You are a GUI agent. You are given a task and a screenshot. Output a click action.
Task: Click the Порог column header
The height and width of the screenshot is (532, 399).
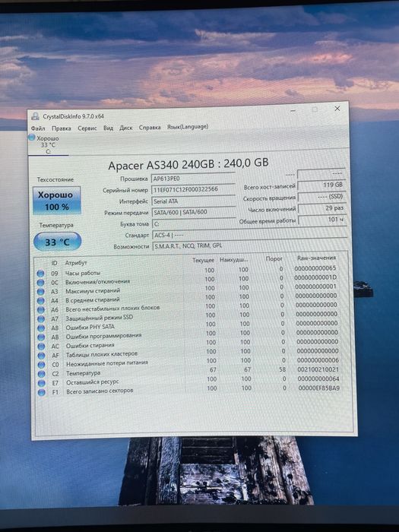(x=274, y=258)
